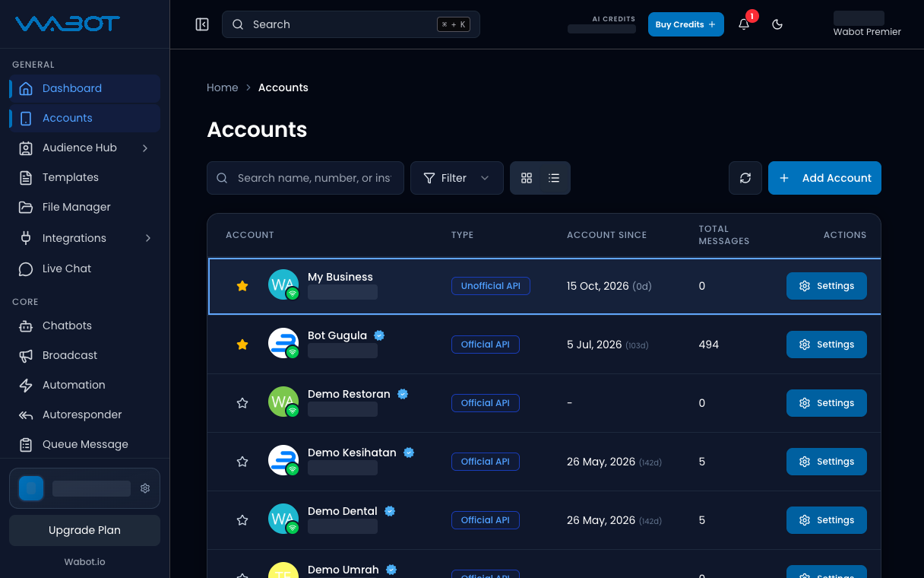Screen dimensions: 924x578
Task: Click My Business avatar
Action: coord(283,284)
